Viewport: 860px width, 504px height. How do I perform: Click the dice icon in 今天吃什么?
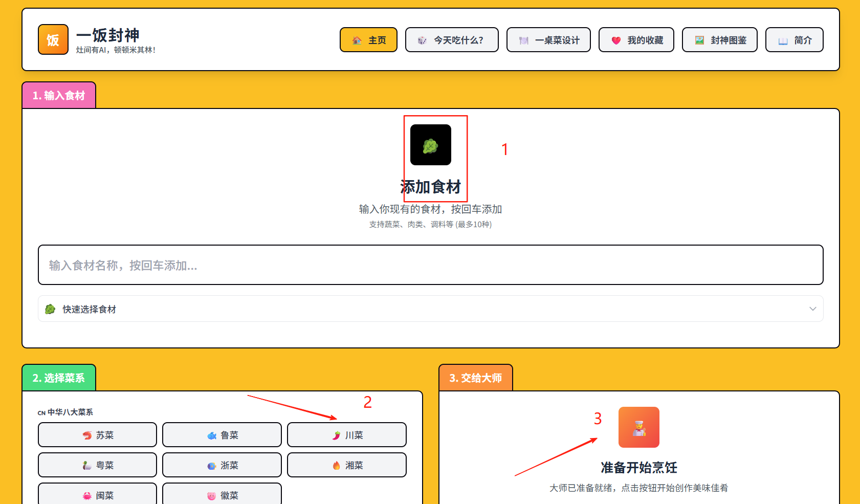click(x=422, y=40)
